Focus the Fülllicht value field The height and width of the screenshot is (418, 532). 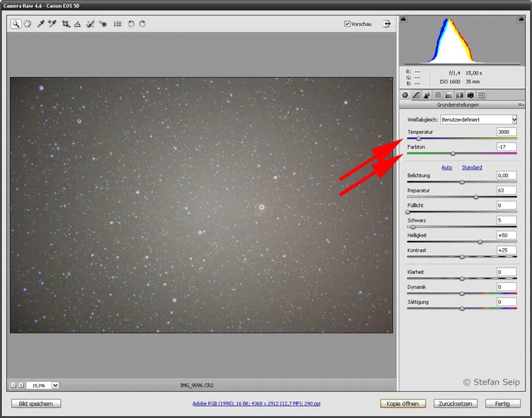pos(507,205)
